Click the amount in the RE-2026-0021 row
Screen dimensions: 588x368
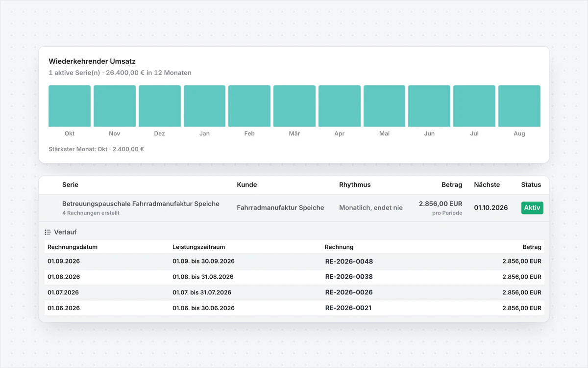(x=522, y=308)
